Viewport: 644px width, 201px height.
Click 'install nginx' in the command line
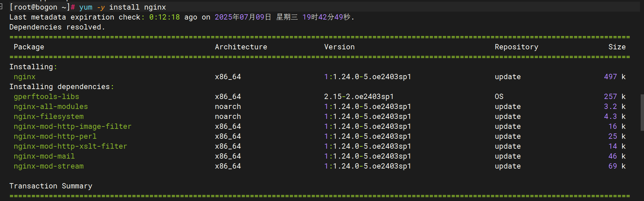[x=138, y=7]
